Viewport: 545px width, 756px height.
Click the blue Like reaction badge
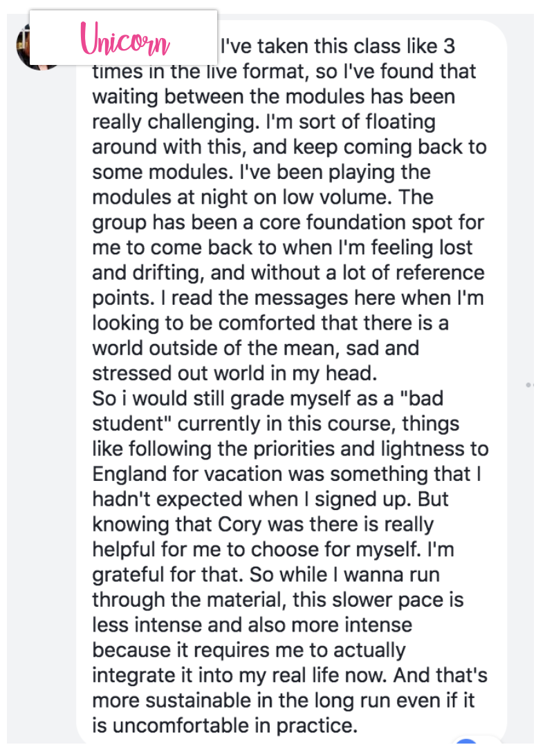[x=468, y=749]
